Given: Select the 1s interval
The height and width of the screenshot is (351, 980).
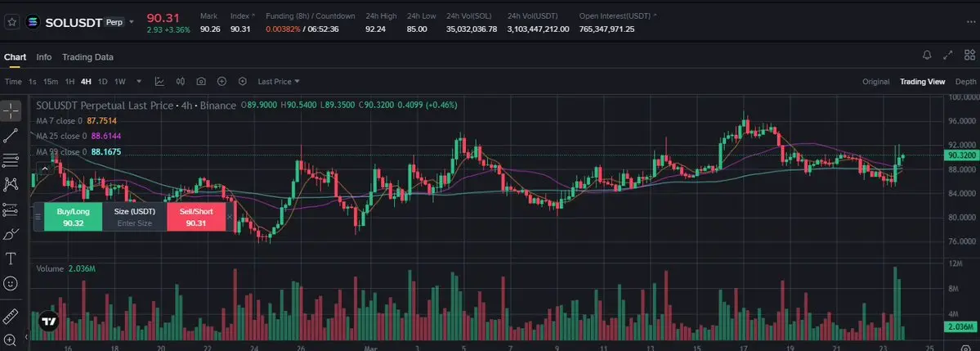Looking at the screenshot, I should (33, 81).
